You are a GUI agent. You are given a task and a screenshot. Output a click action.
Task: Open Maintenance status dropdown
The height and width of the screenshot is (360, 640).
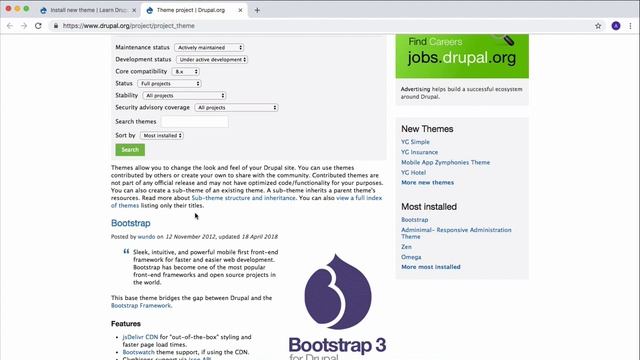(x=209, y=47)
